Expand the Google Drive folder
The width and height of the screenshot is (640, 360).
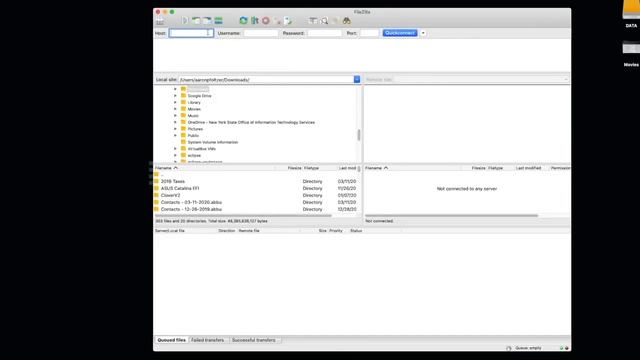[176, 96]
